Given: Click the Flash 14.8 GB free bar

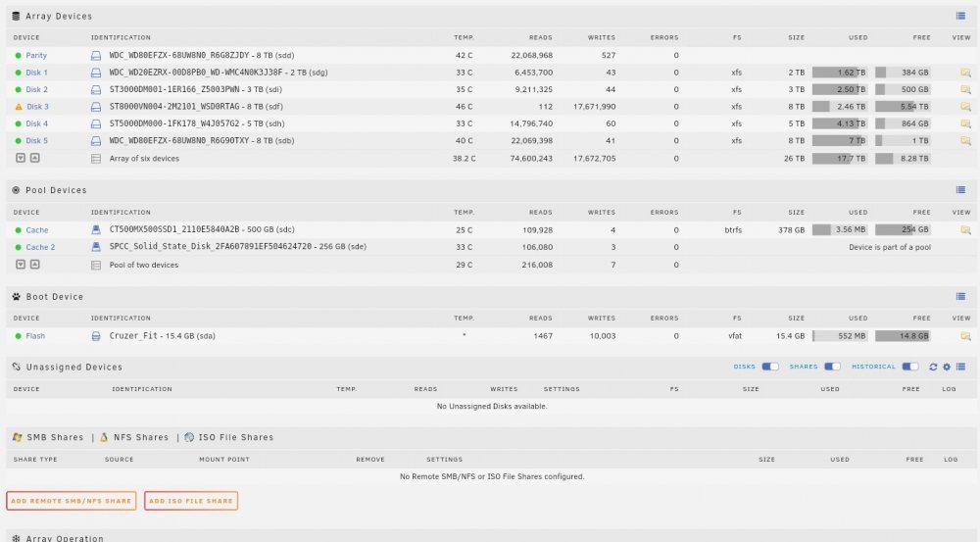Looking at the screenshot, I should (x=903, y=336).
